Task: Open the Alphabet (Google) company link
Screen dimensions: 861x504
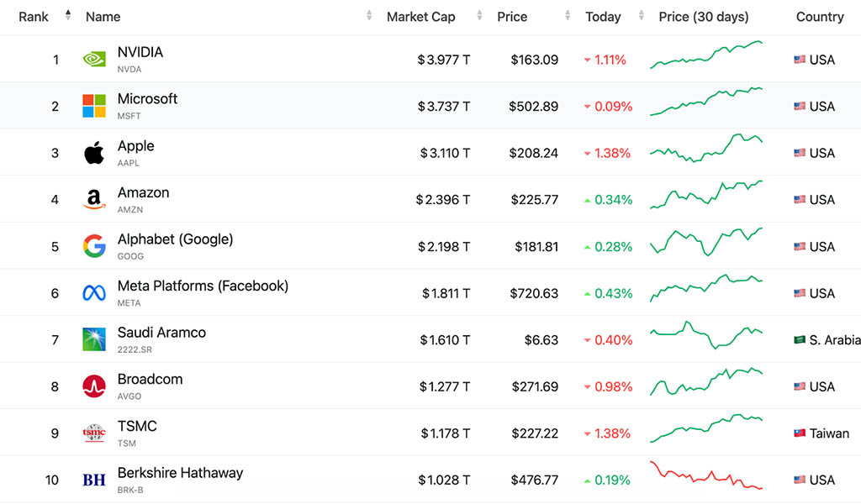Action: (175, 239)
